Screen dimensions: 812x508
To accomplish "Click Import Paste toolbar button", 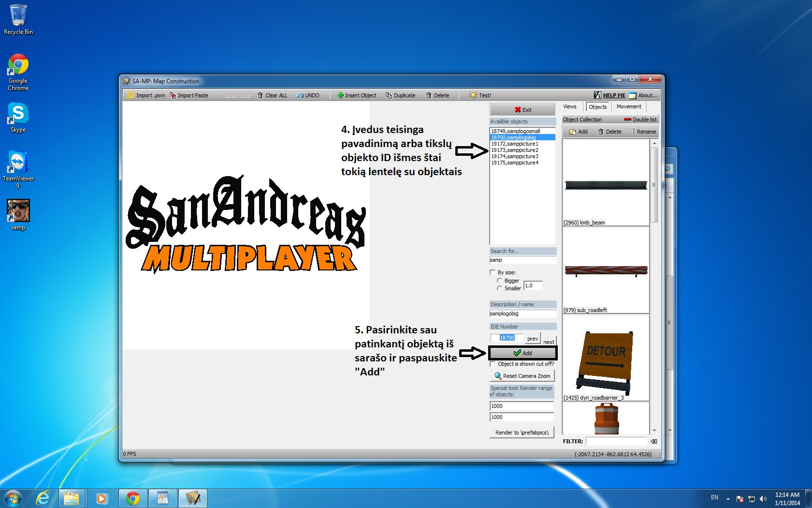I will tap(188, 95).
